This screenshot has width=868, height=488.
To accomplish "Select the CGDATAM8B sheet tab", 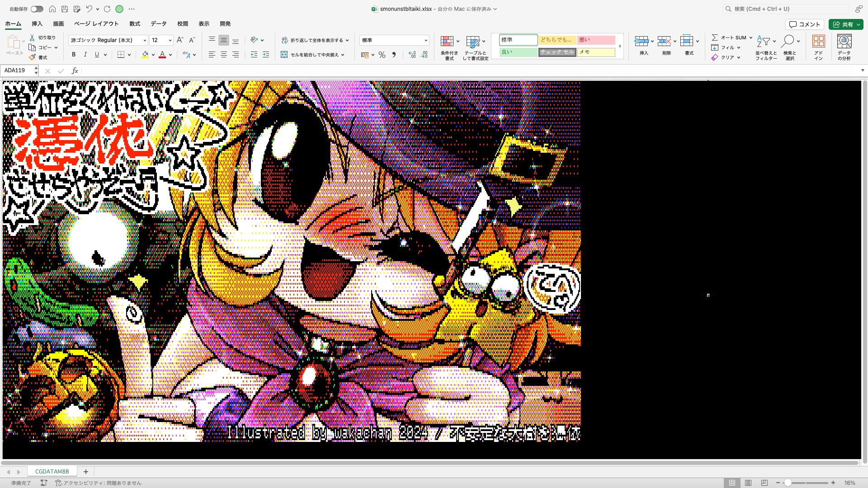I will pos(52,471).
